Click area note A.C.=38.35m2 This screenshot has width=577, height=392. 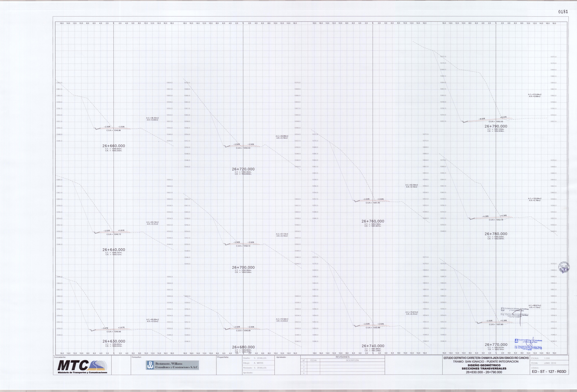(152, 118)
